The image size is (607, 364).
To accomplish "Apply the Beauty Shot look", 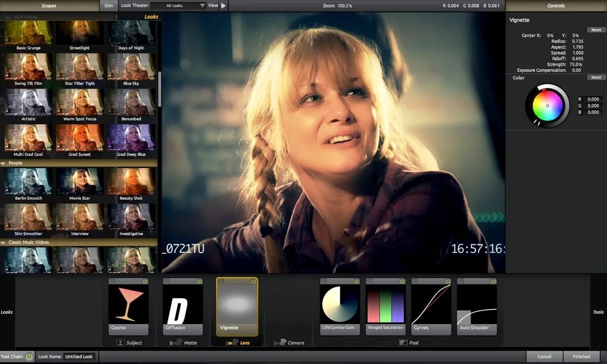I will pyautogui.click(x=131, y=185).
